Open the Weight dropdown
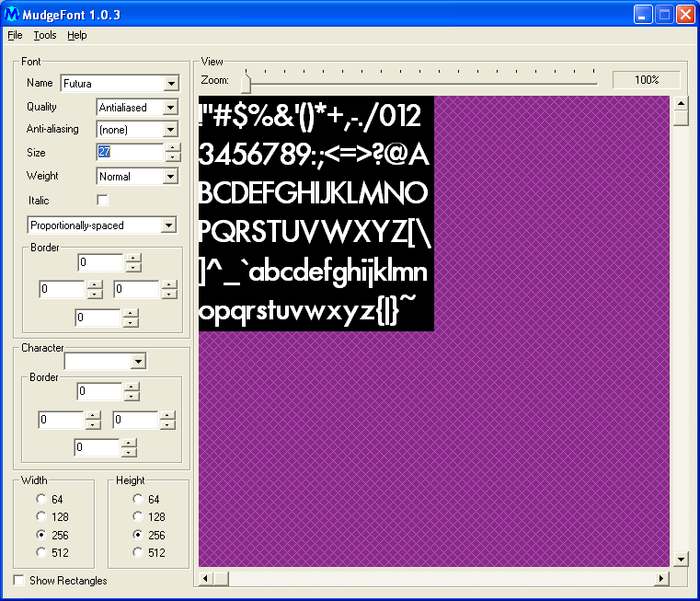 (x=169, y=177)
